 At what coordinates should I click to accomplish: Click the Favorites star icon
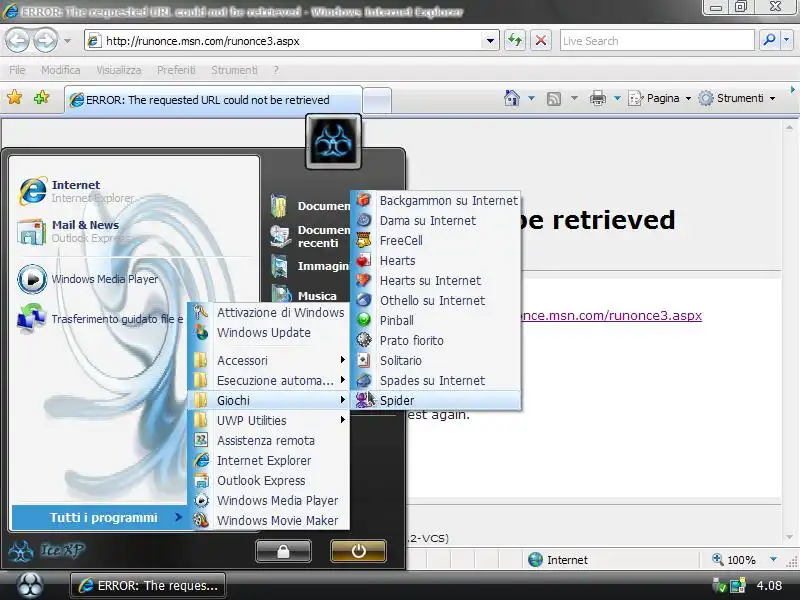pyautogui.click(x=15, y=97)
